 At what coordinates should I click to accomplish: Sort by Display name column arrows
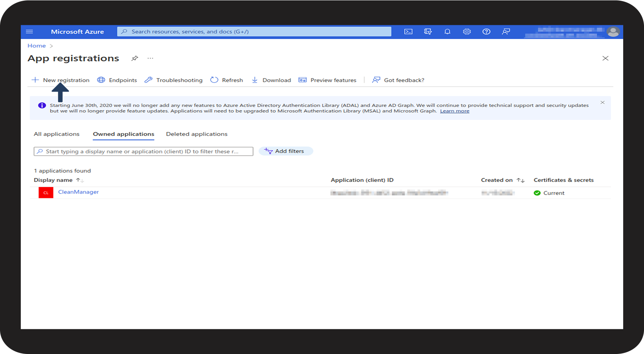coord(80,180)
